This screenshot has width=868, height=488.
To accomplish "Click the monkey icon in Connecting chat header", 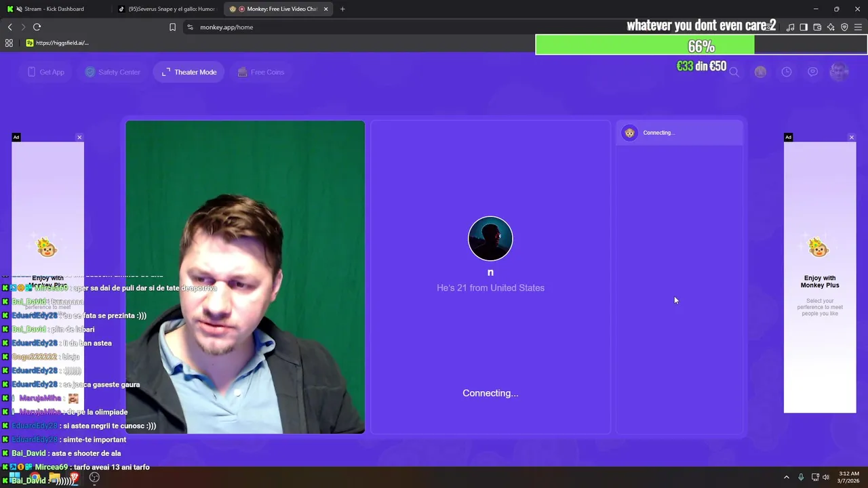I will click(630, 133).
